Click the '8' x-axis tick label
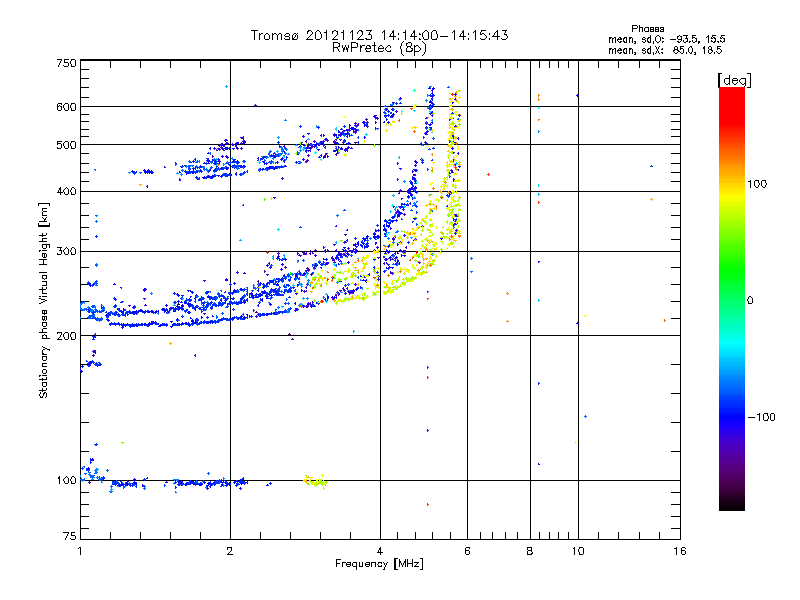Image resolution: width=800 pixels, height=600 pixels. tap(530, 551)
